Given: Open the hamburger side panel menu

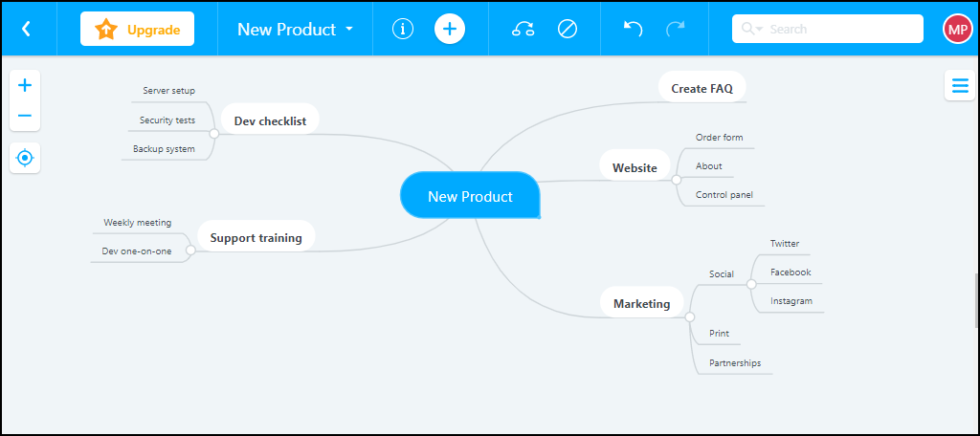Looking at the screenshot, I should click(960, 86).
